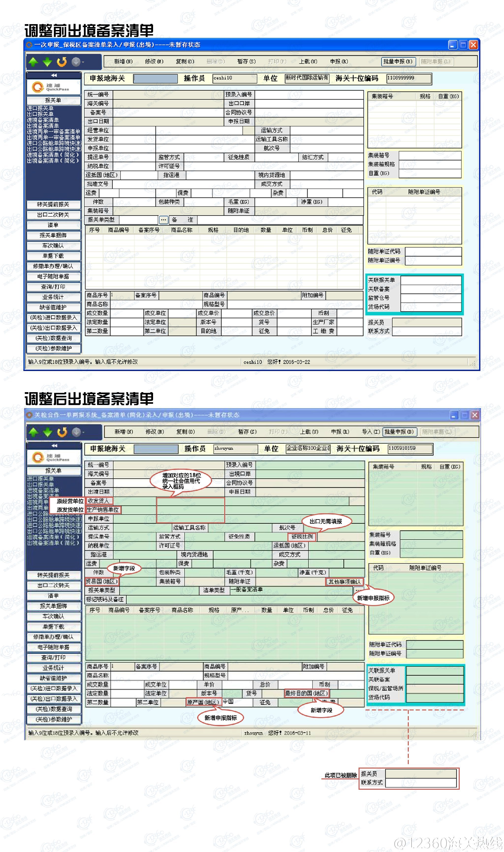
Task: Click 申报地海关 input in 调整前 window
Action: click(x=155, y=79)
